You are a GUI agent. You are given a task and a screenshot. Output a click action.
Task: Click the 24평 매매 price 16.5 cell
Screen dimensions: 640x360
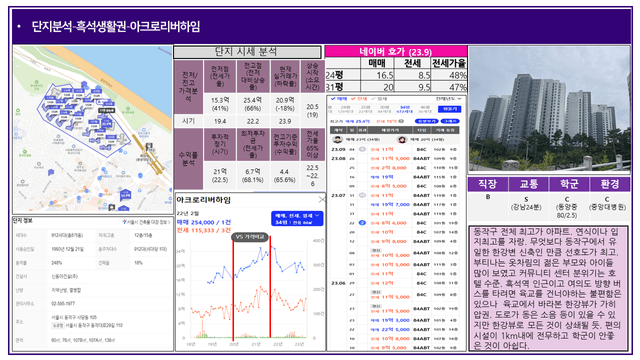pyautogui.click(x=378, y=75)
